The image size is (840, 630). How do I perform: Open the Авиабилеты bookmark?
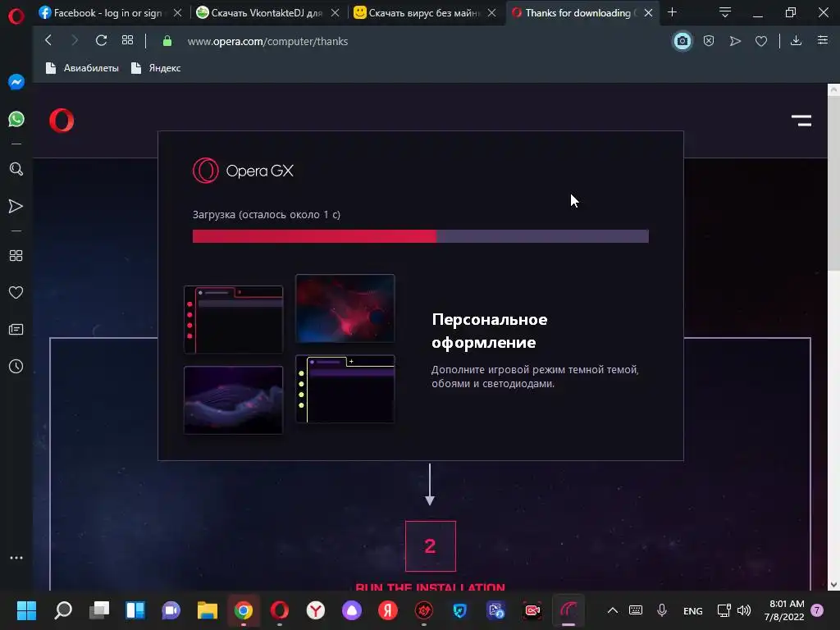click(82, 68)
